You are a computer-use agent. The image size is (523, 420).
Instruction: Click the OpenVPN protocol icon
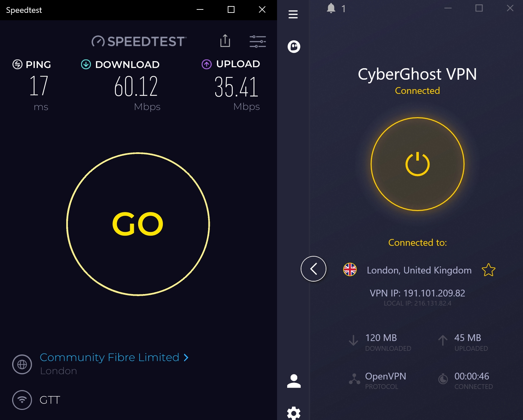[354, 379]
